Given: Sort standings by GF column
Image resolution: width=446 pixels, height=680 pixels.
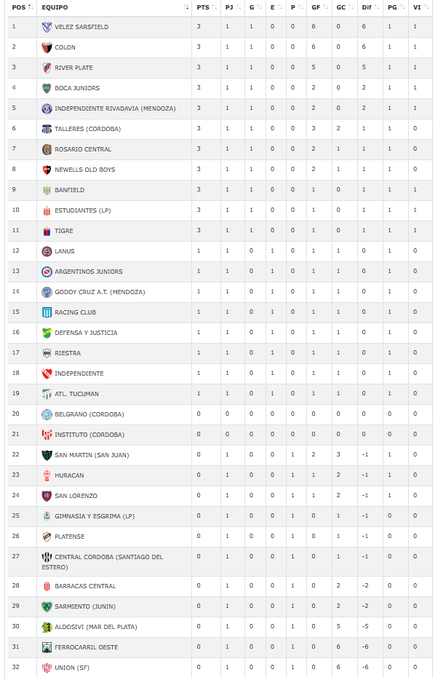Looking at the screenshot, I should tap(319, 7).
